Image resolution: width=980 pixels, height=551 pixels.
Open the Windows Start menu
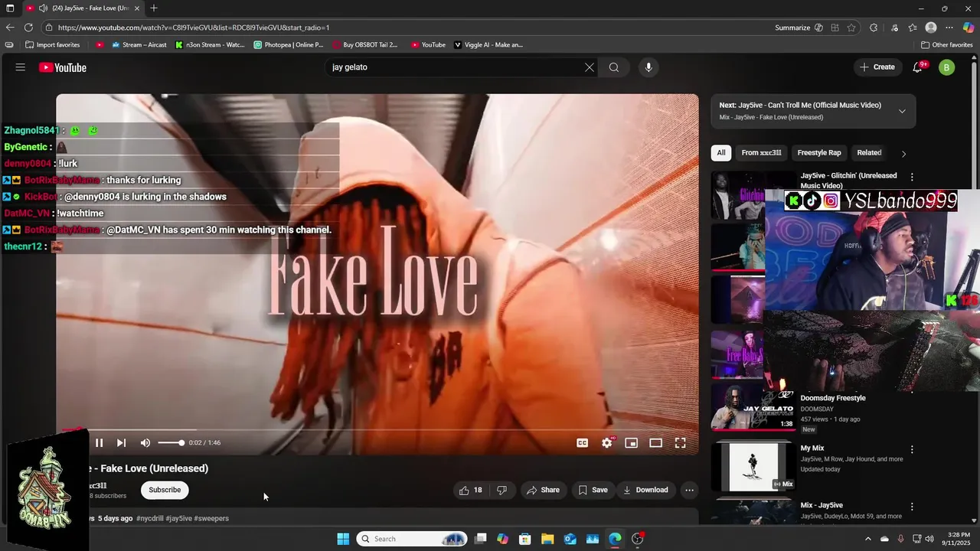coord(343,539)
